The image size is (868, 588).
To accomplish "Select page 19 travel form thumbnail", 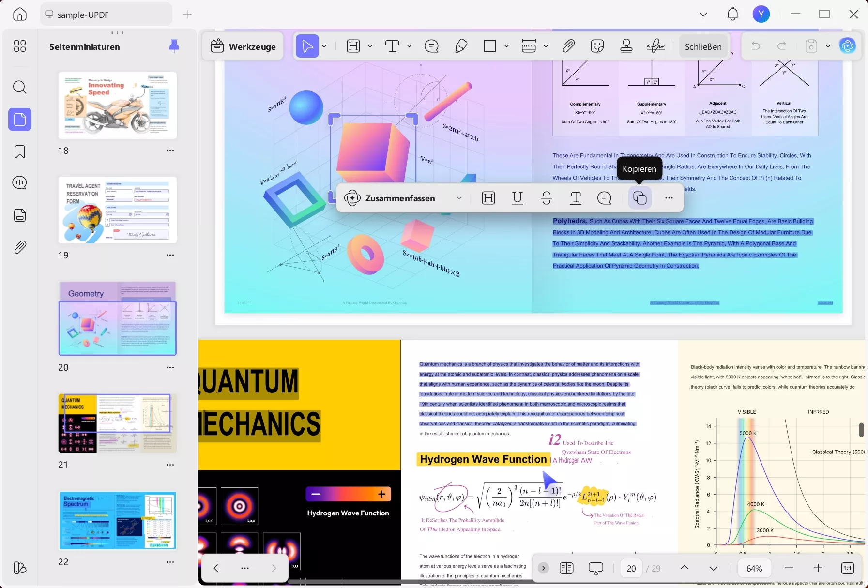I will point(118,210).
